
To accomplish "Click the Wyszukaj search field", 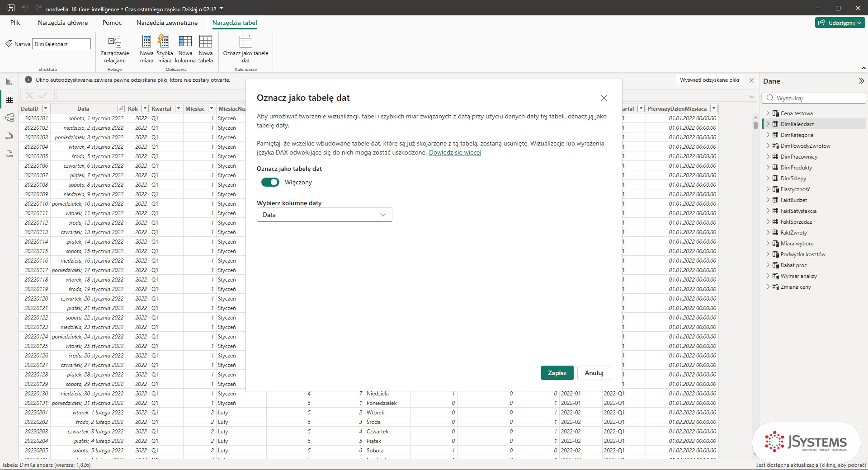I will click(814, 98).
